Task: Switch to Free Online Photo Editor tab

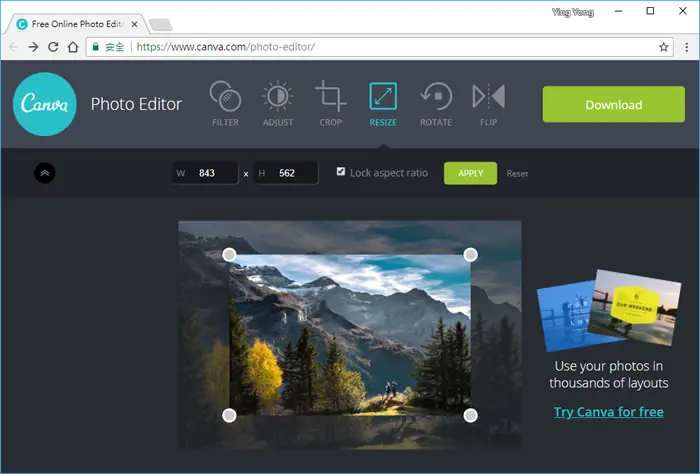Action: click(x=77, y=24)
